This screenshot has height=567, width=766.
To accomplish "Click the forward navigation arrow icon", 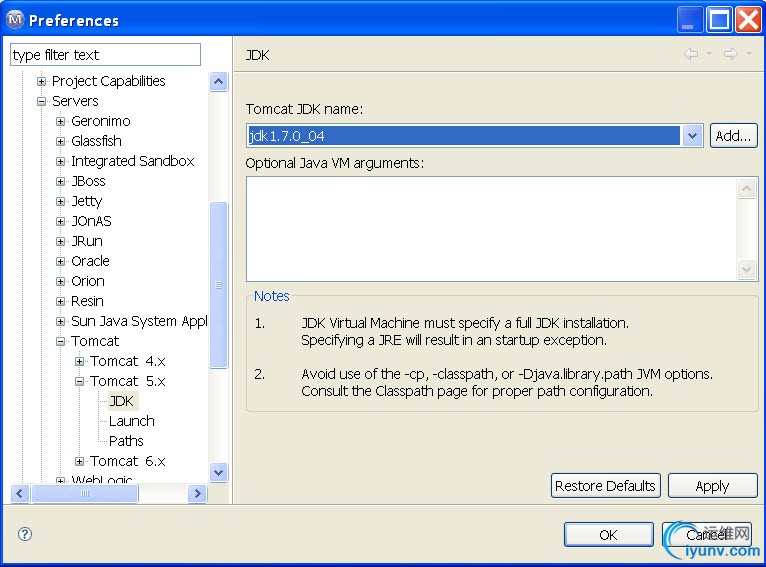I will click(731, 54).
